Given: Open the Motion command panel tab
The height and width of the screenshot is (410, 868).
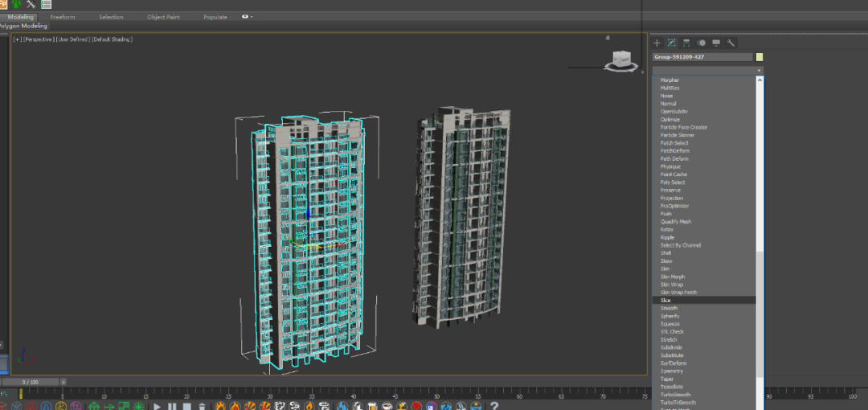Looking at the screenshot, I should [x=702, y=43].
